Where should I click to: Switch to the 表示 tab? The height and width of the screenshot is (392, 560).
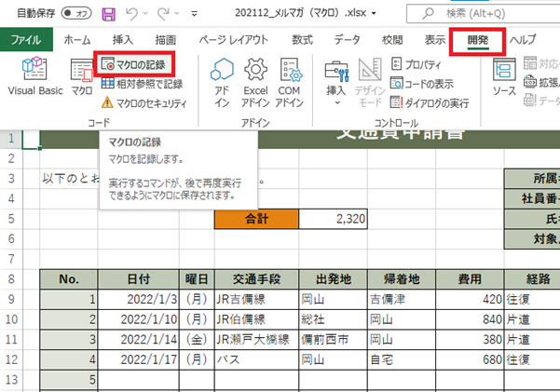pyautogui.click(x=434, y=40)
